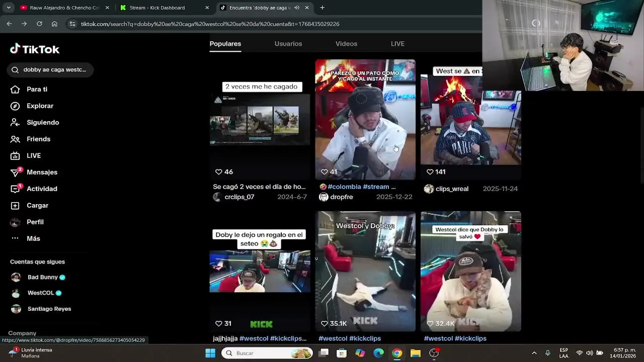The image size is (644, 362).
Task: Click the dropfre avatar icon
Action: pos(324,197)
